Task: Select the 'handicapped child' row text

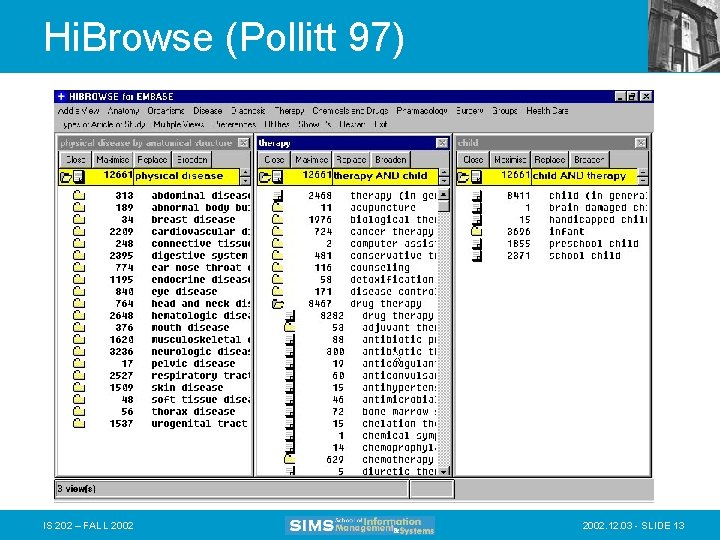Action: (598, 219)
